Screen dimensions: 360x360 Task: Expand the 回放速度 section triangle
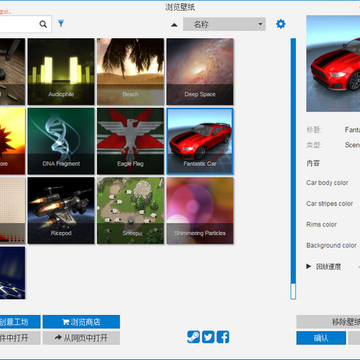[309, 266]
